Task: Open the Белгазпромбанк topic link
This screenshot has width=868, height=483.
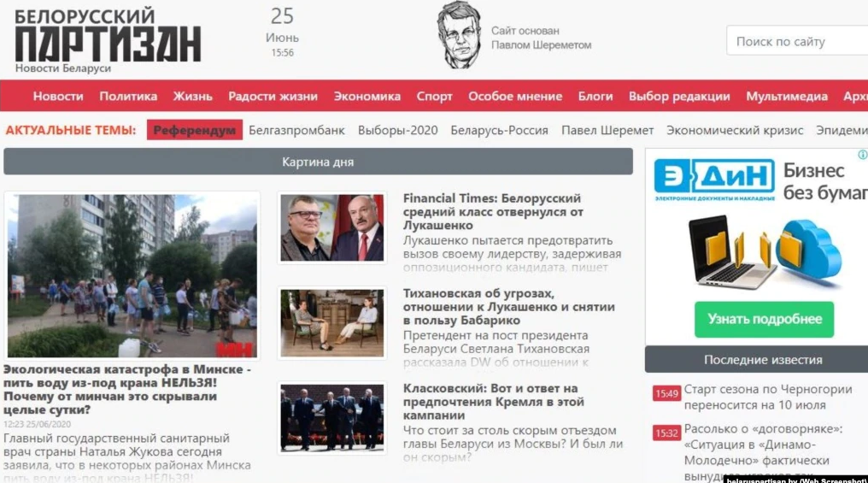Action: (296, 130)
